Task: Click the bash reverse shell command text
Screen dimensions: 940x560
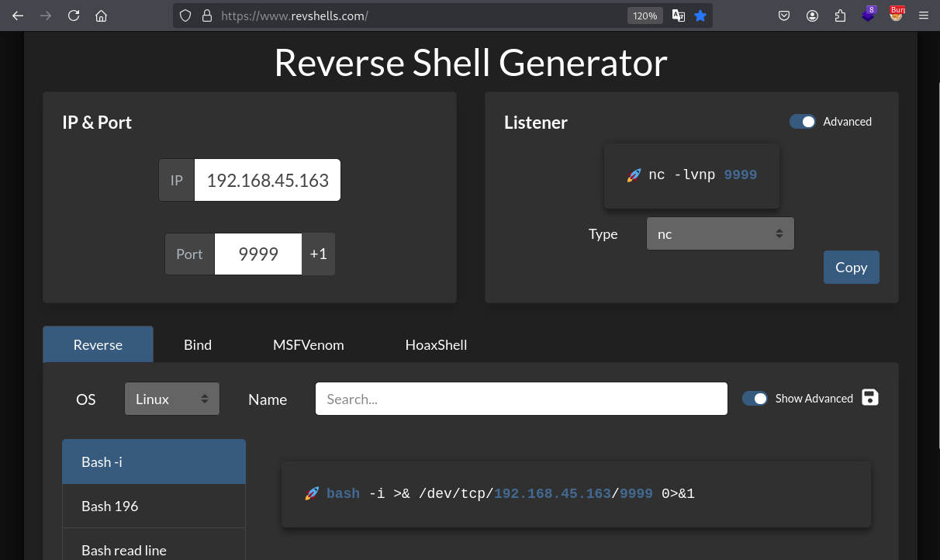Action: (510, 493)
